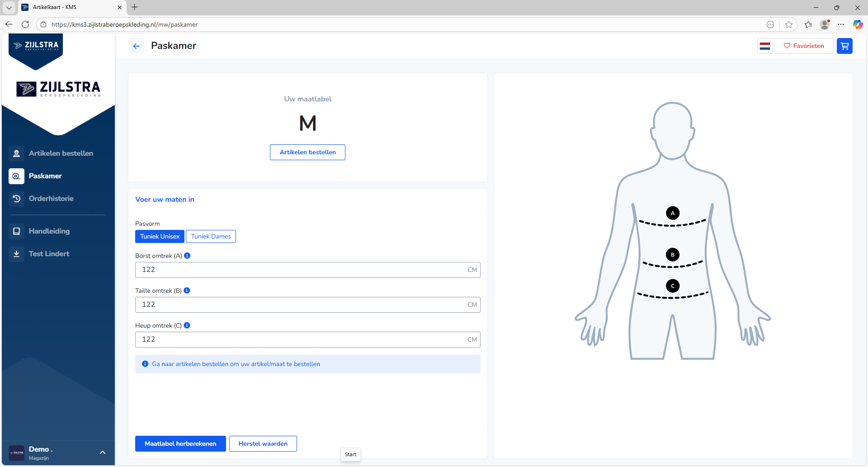This screenshot has height=467, width=868.
Task: Go to Artikelen bestellen in sidebar
Action: (61, 153)
